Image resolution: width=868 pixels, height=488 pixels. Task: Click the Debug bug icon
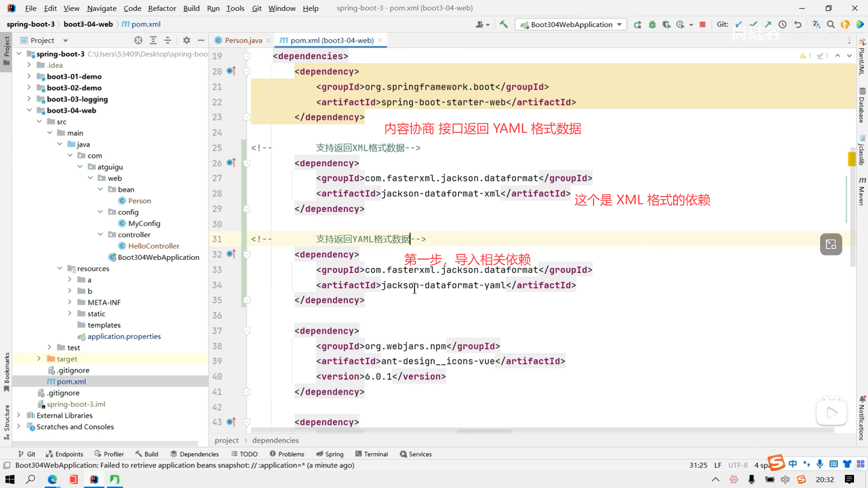(652, 24)
